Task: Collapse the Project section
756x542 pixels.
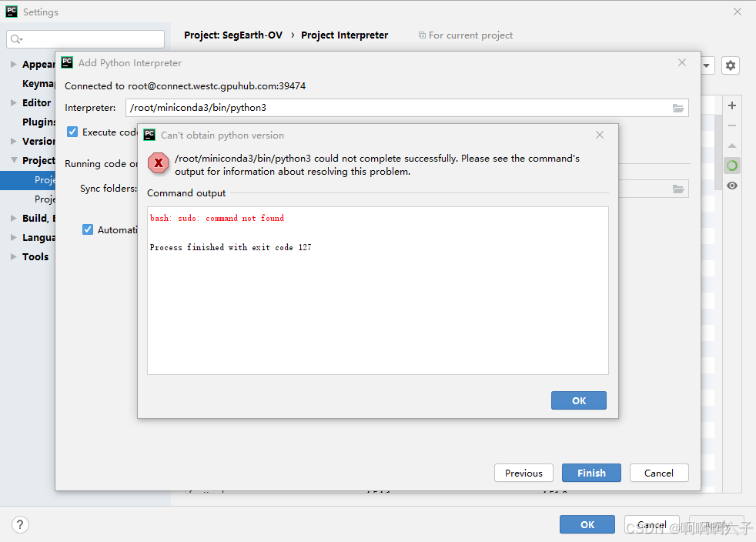Action: (x=13, y=160)
